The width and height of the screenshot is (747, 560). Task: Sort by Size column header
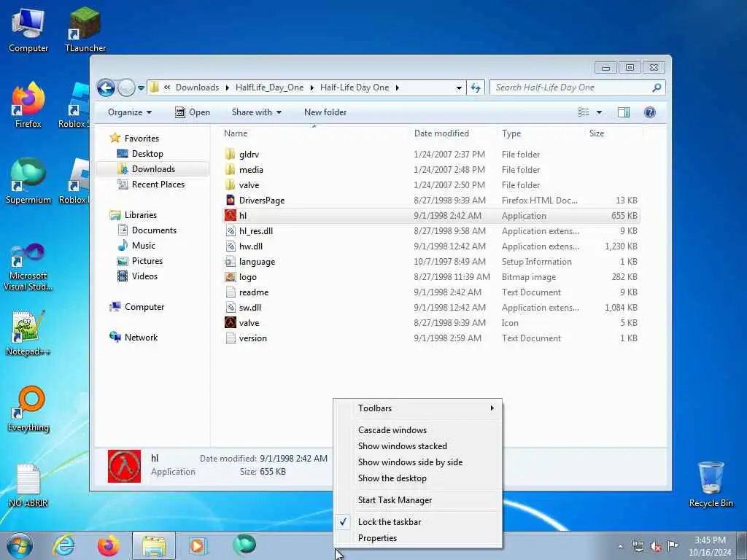tap(613, 133)
